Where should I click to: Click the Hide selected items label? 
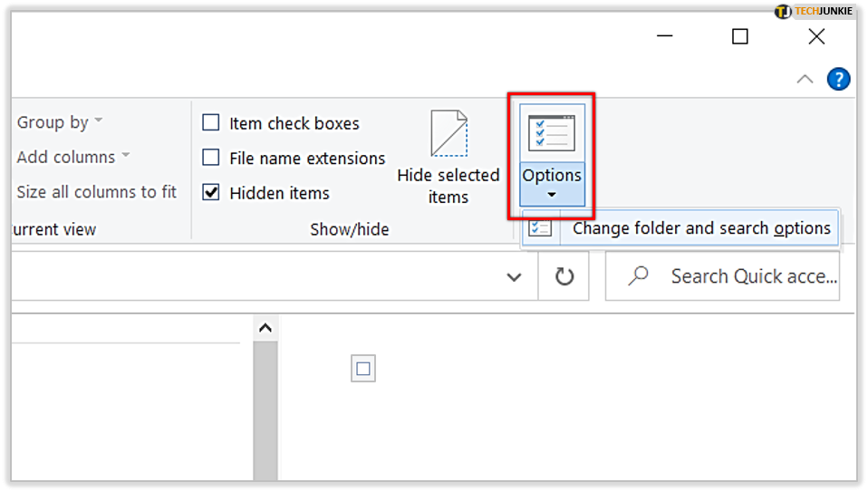448,186
